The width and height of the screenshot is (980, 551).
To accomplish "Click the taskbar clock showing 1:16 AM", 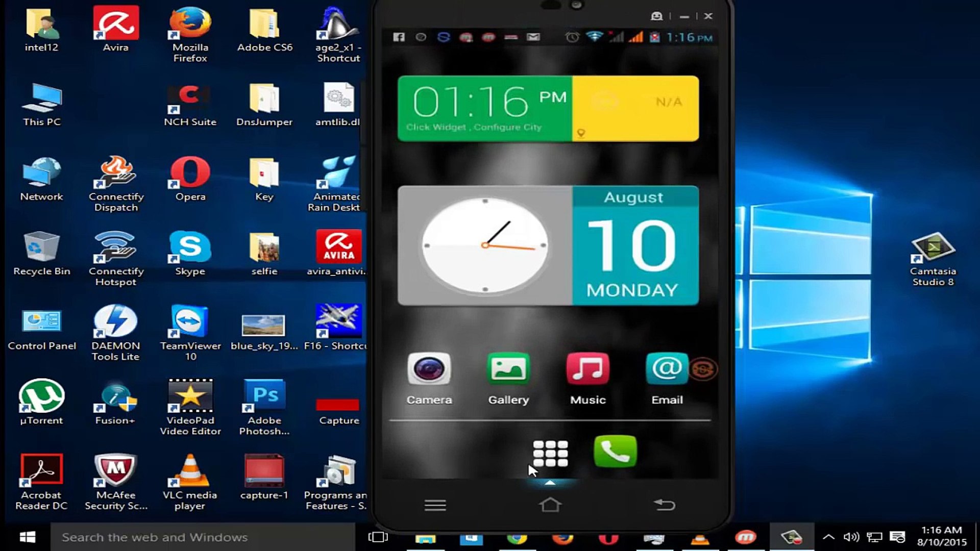I will [941, 536].
